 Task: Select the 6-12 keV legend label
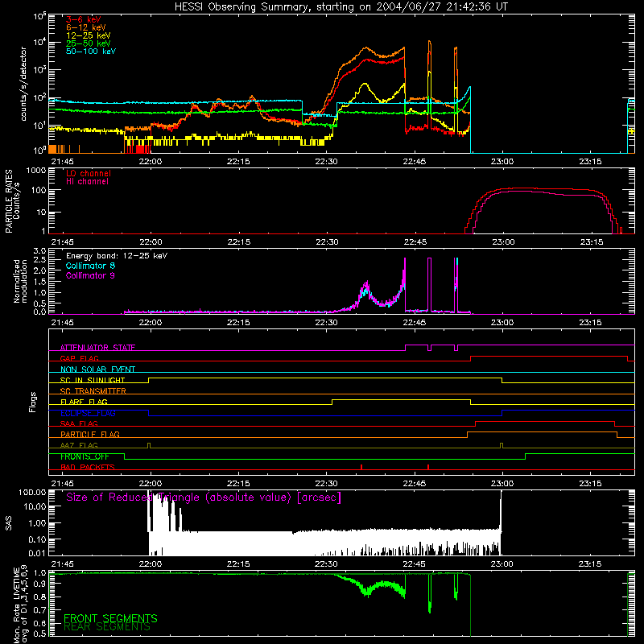point(86,27)
